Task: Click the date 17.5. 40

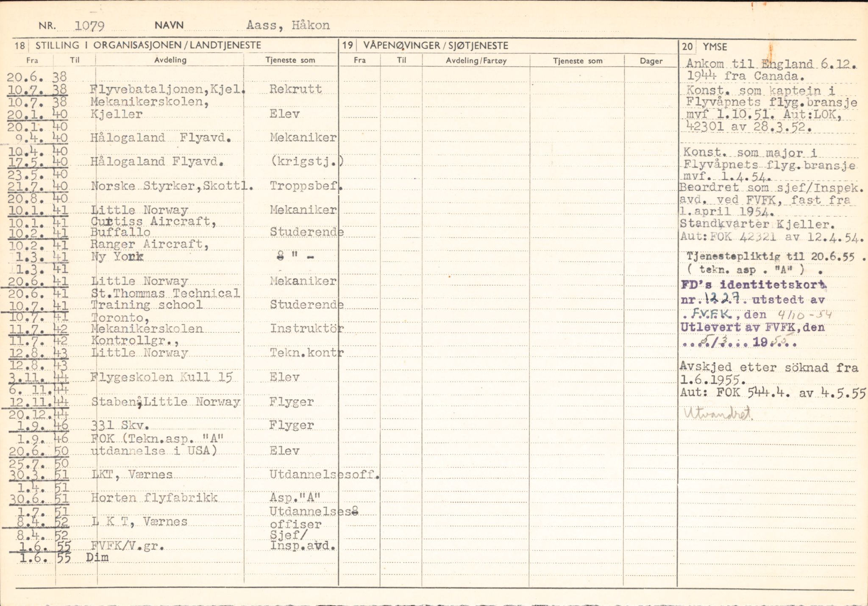Action: (37, 162)
